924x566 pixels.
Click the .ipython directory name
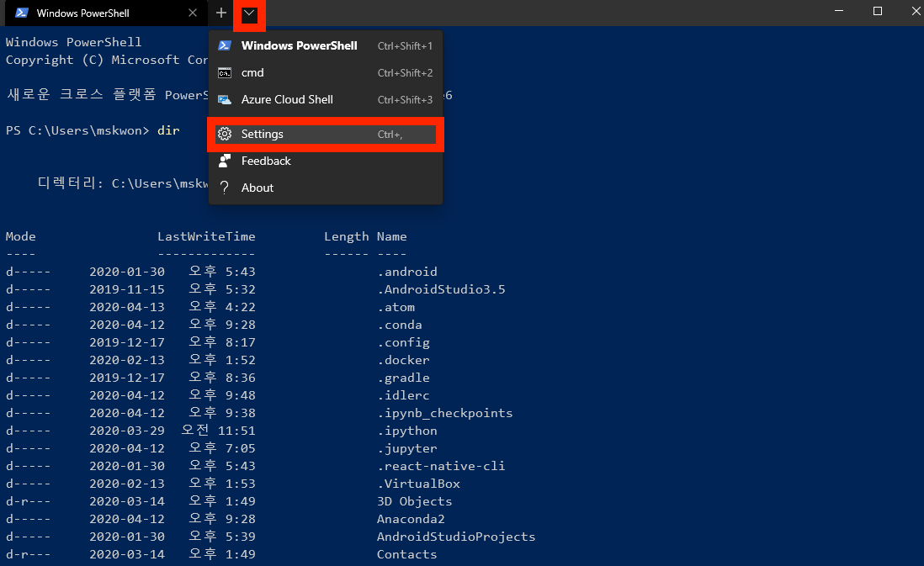pyautogui.click(x=407, y=431)
